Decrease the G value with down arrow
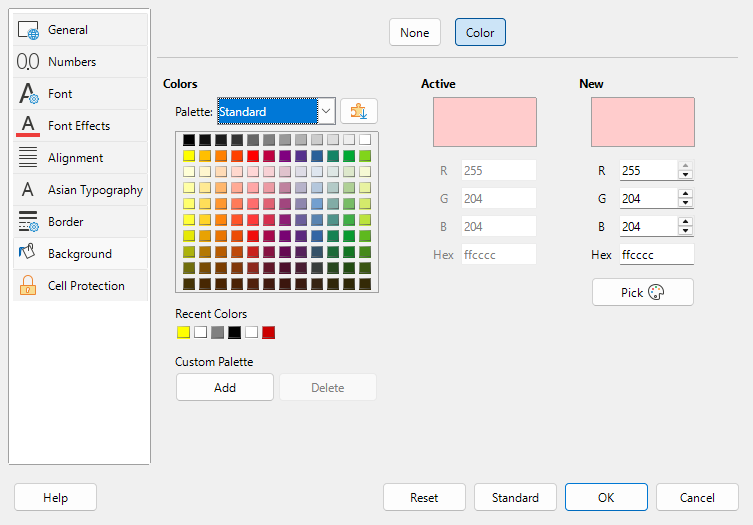Image resolution: width=753 pixels, height=525 pixels. tap(686, 203)
